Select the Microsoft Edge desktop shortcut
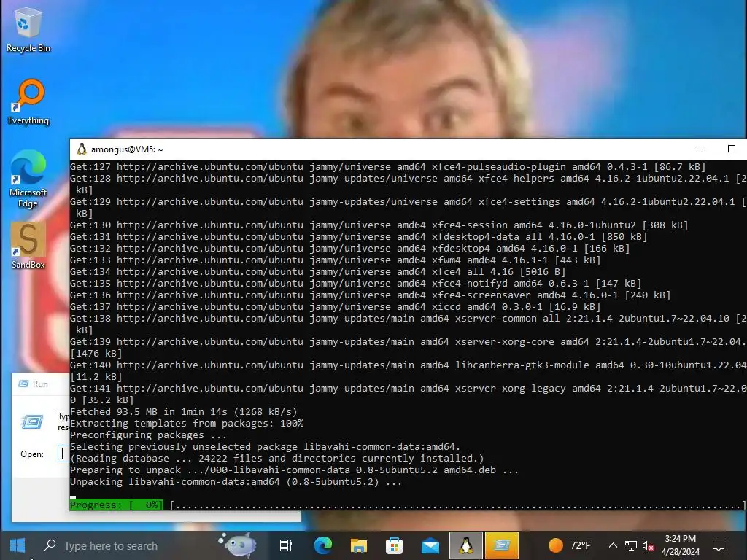Screen dimensions: 747x560 pyautogui.click(x=28, y=179)
